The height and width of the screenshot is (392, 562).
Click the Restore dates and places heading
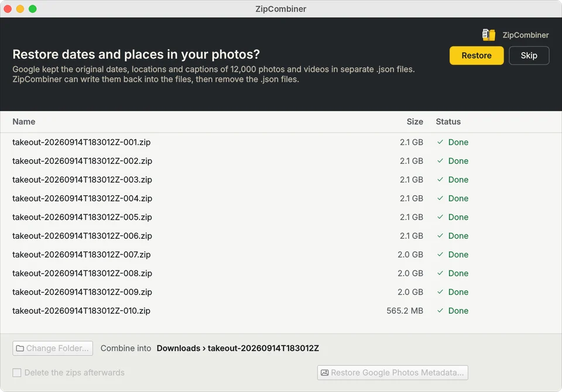click(136, 54)
